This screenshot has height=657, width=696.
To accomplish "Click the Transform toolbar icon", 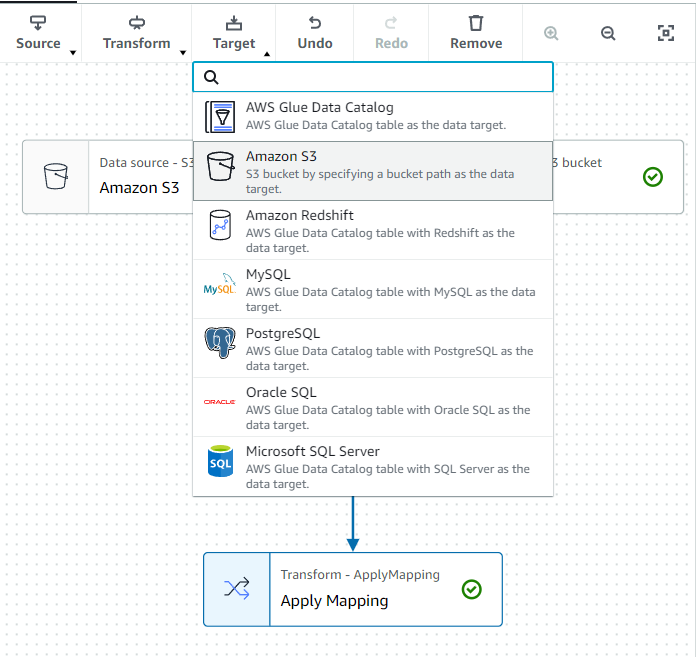I will click(x=137, y=23).
